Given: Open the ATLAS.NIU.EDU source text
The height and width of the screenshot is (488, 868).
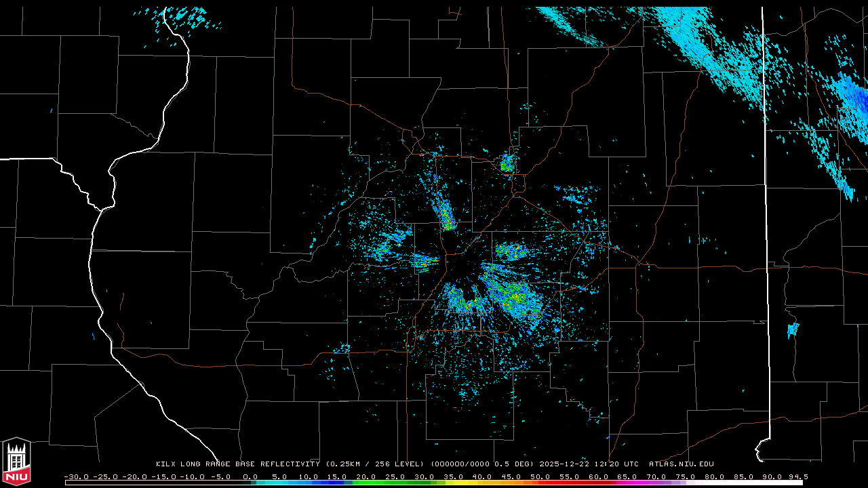Looking at the screenshot, I should (x=682, y=464).
